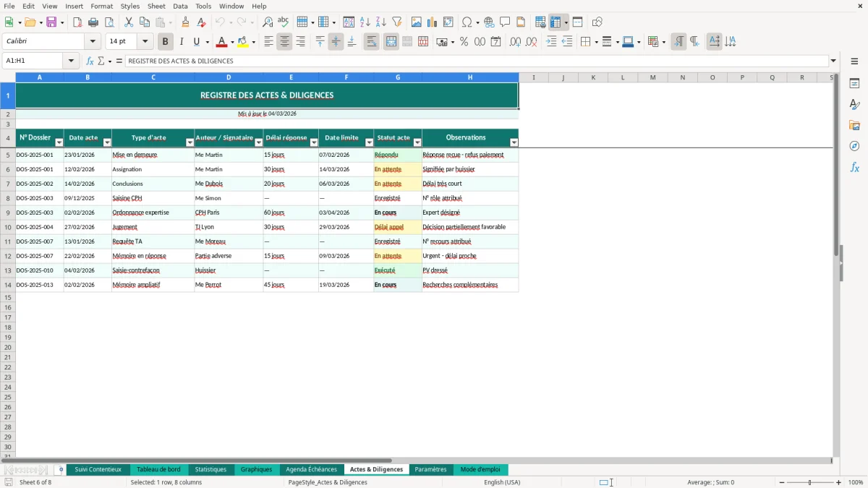Screen dimensions: 868x488
Task: Click English (USA) language in status bar
Action: (x=502, y=482)
